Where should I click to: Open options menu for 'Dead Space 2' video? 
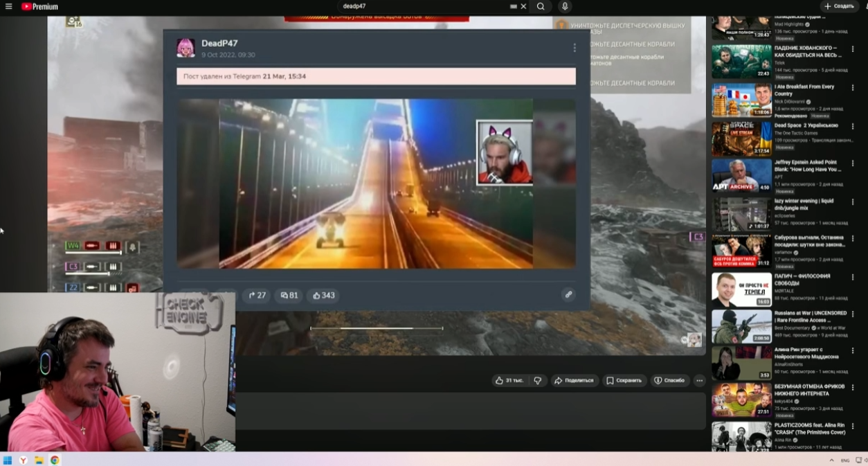[x=853, y=126]
